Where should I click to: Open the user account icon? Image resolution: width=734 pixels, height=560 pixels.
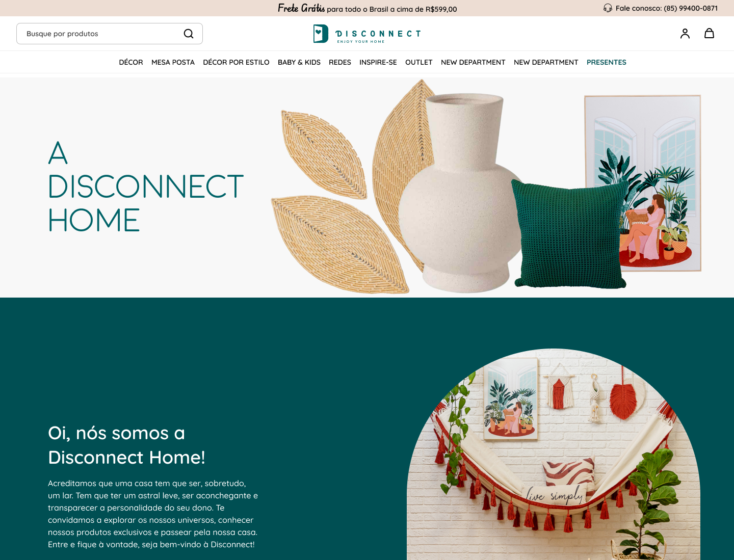click(x=685, y=34)
